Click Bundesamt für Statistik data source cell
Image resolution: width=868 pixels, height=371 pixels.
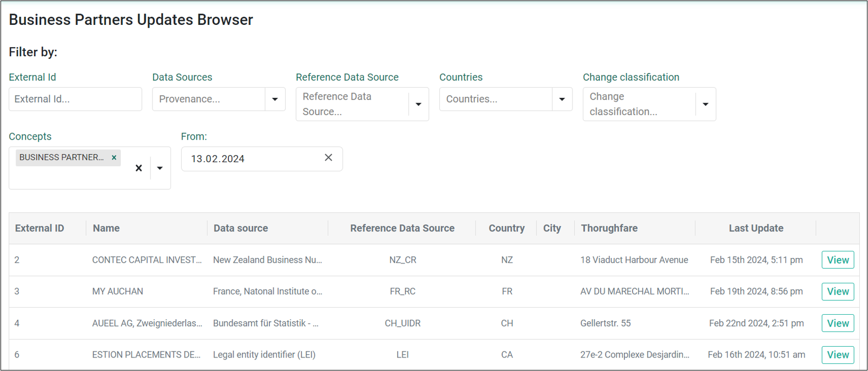266,323
